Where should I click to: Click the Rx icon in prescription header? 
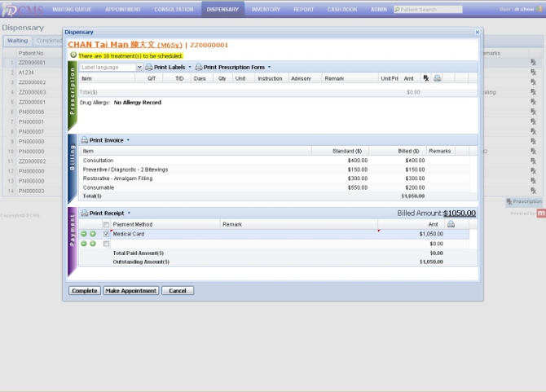[426, 78]
